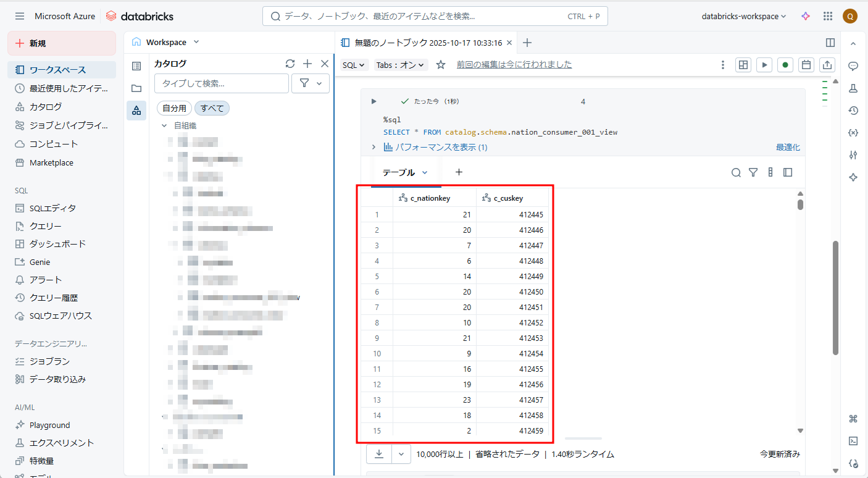Open the notebook schedule calendar icon
The height and width of the screenshot is (478, 868).
(x=806, y=65)
